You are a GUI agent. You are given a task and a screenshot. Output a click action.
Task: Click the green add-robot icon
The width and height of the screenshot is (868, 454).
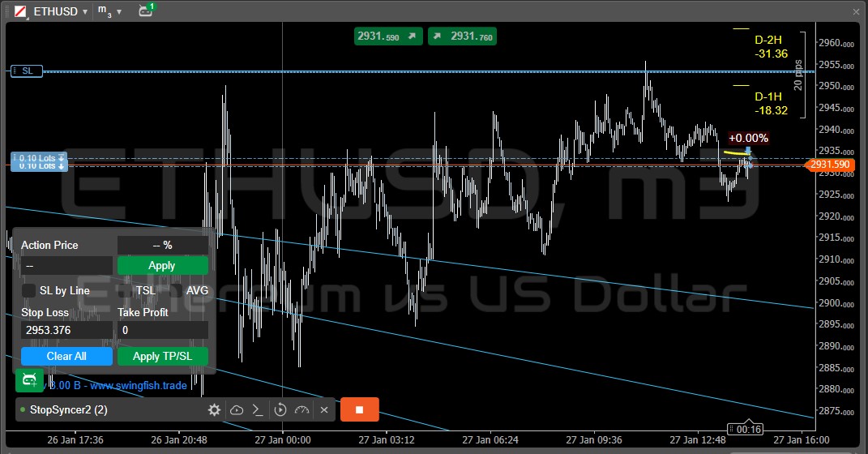[29, 379]
